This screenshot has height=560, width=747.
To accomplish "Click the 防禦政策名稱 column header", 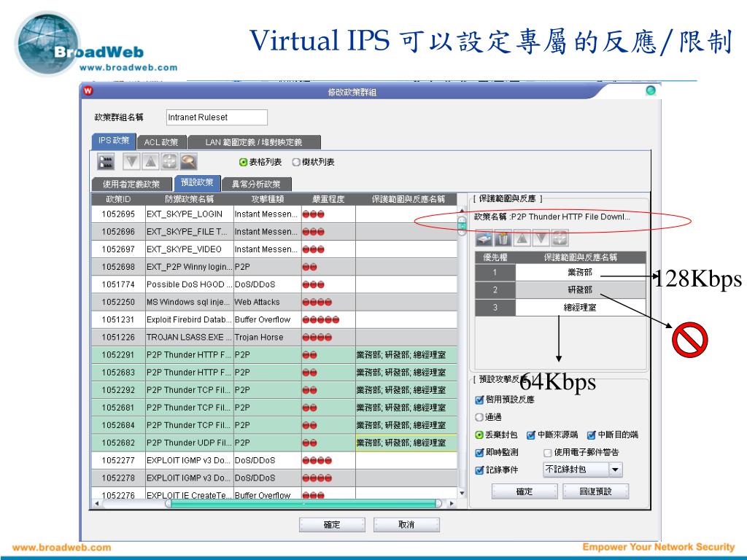I will [x=189, y=199].
